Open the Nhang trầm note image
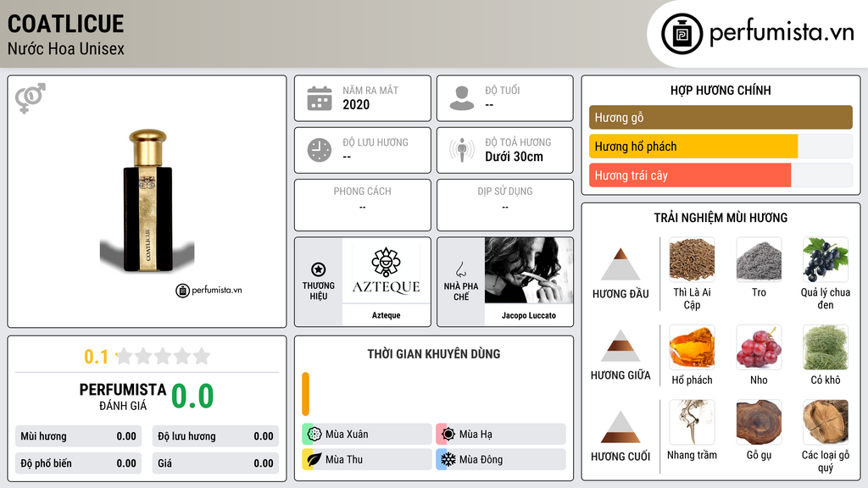Viewport: 868px width, 488px height. pyautogui.click(x=692, y=422)
